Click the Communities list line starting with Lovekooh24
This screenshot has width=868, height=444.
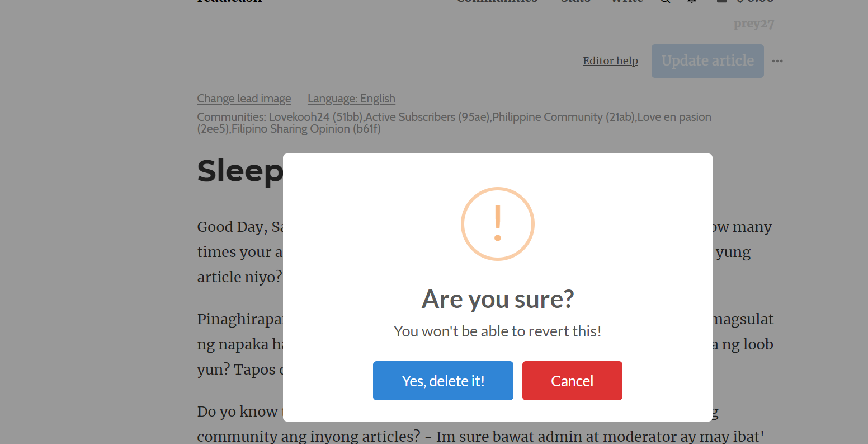[x=454, y=123]
